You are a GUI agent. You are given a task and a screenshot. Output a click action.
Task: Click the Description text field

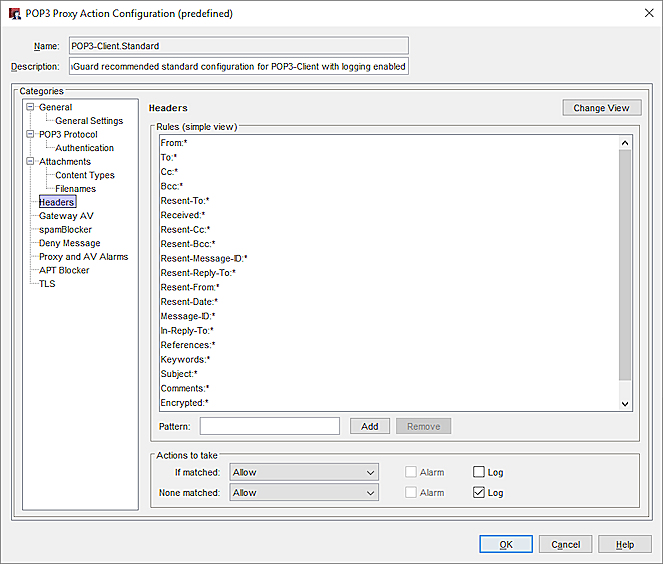click(239, 66)
